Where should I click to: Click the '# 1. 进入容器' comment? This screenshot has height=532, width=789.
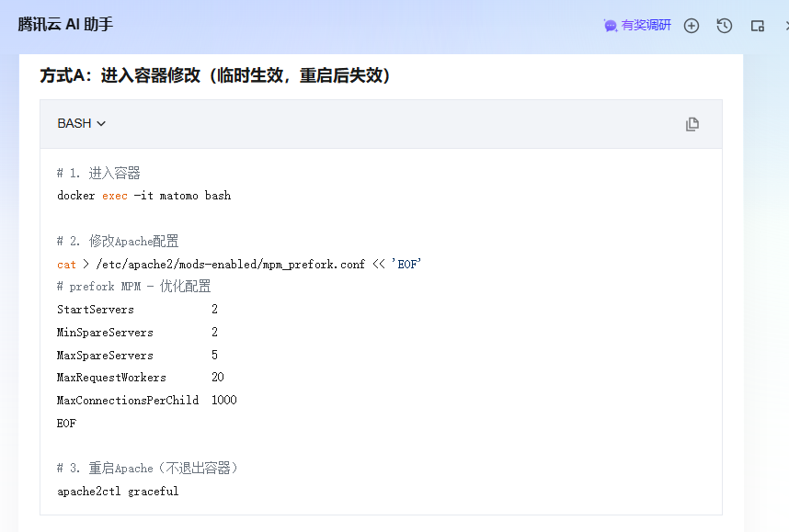[x=98, y=174]
